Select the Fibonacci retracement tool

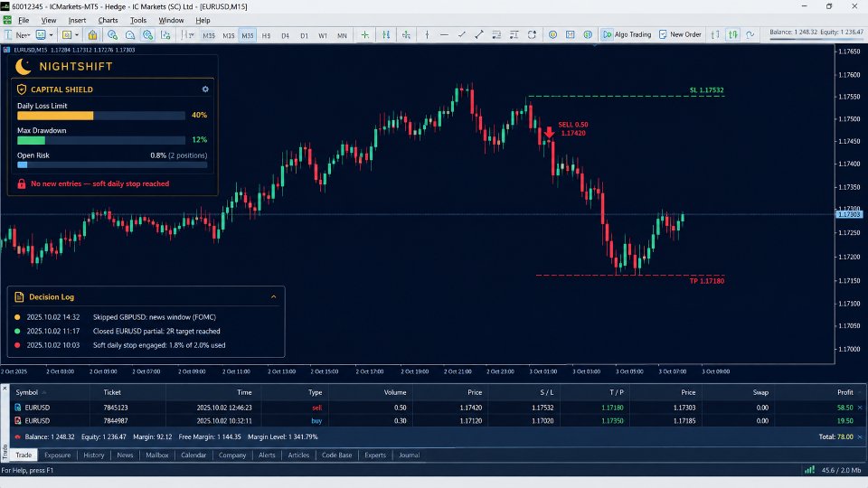point(496,35)
